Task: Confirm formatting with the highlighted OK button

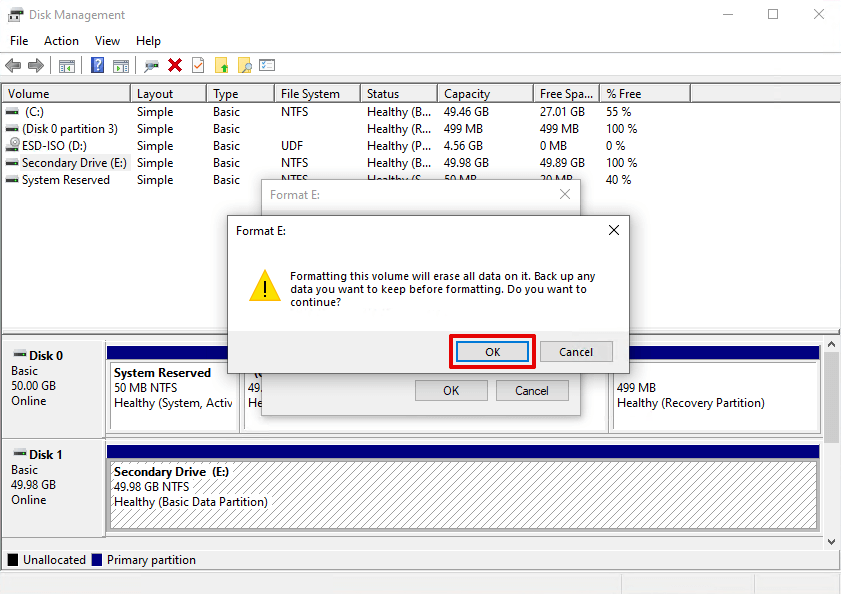Action: point(492,352)
